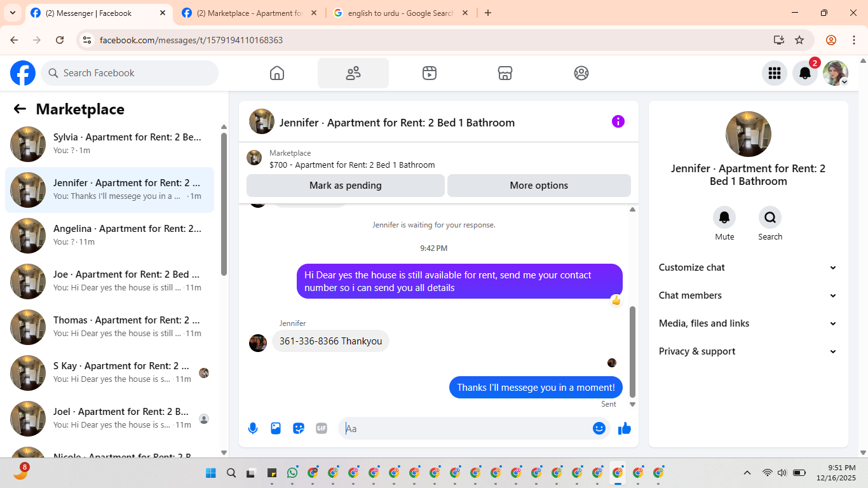Open Sylvia's apartment conversation

[x=109, y=144]
